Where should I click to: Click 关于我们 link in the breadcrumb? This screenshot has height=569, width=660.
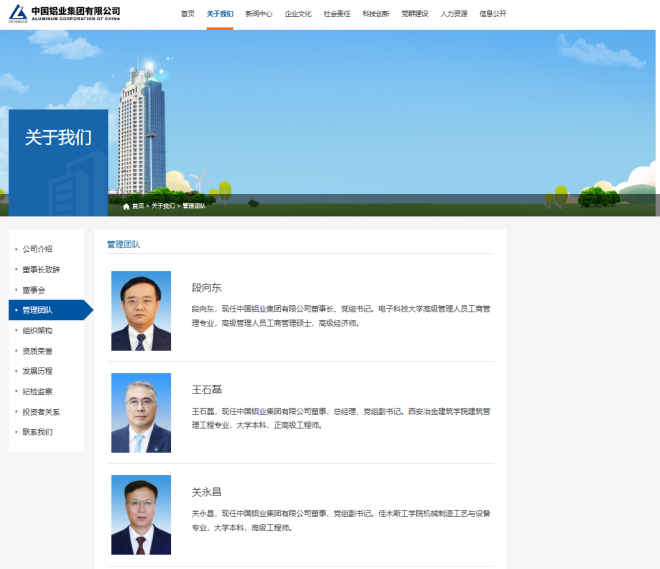pyautogui.click(x=162, y=206)
